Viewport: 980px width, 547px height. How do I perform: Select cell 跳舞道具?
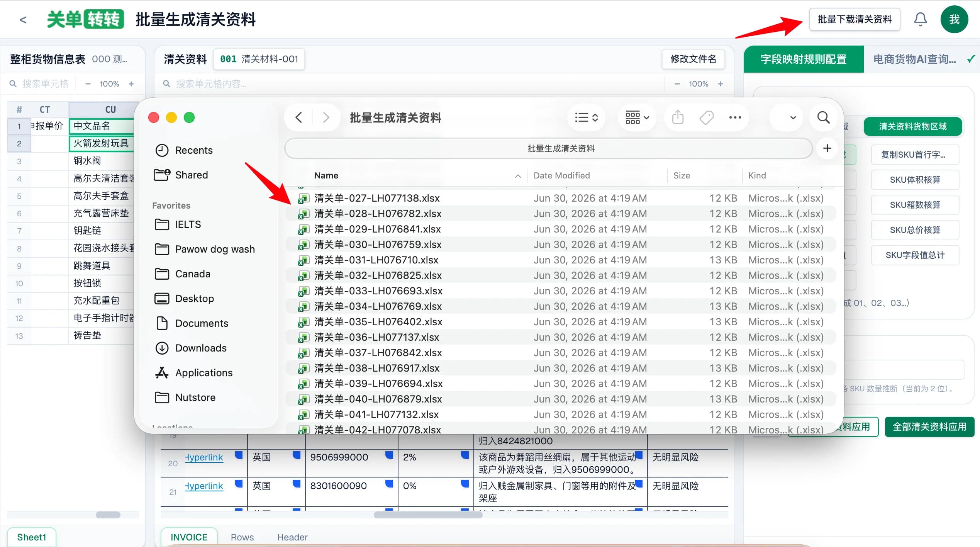102,266
